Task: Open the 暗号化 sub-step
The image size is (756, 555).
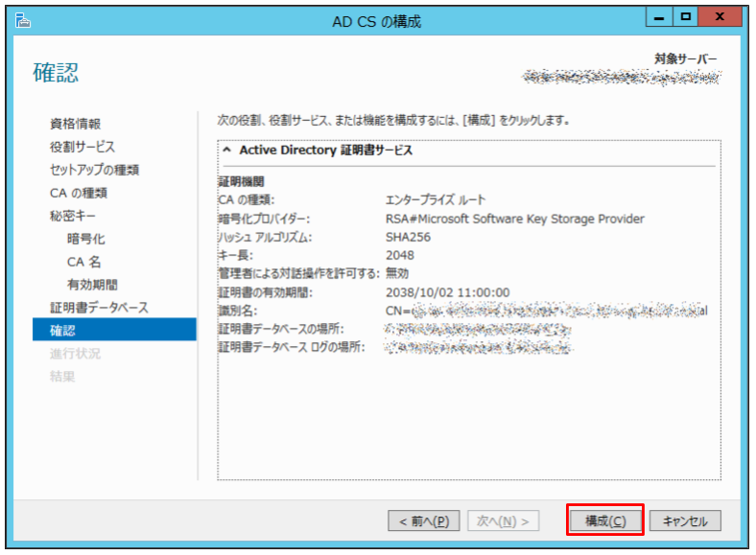Action: point(85,239)
